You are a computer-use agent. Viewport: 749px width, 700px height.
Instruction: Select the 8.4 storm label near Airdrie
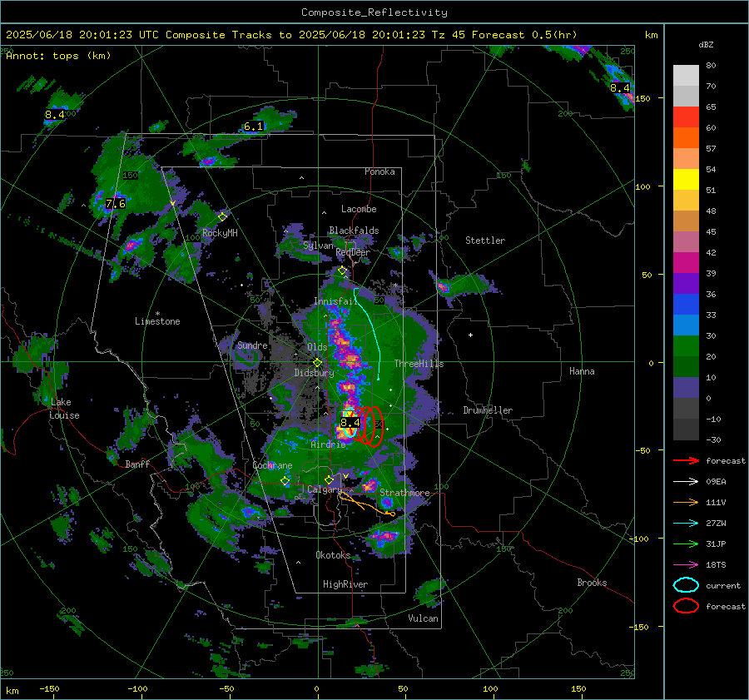click(350, 422)
